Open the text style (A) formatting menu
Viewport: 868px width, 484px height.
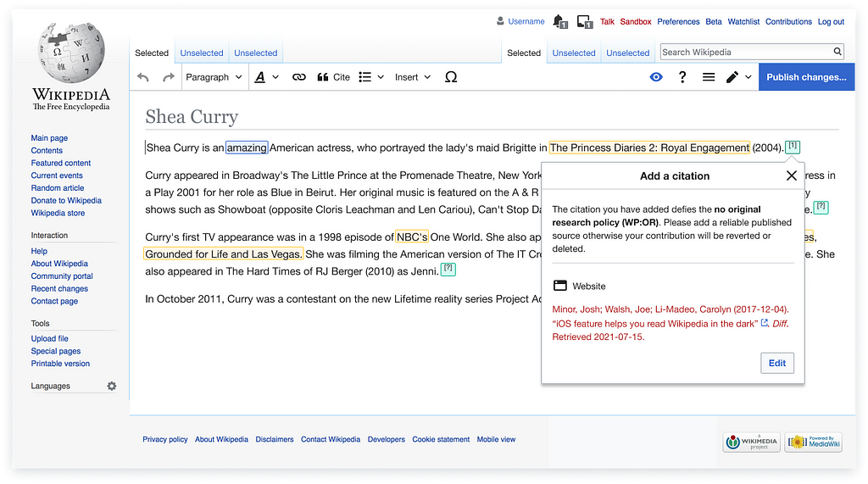point(266,77)
